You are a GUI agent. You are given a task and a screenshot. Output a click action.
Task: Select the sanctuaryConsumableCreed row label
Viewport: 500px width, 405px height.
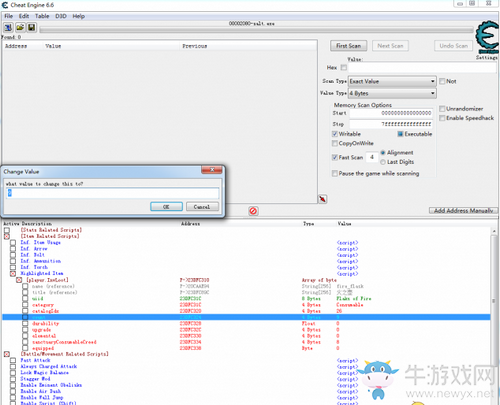pos(64,342)
